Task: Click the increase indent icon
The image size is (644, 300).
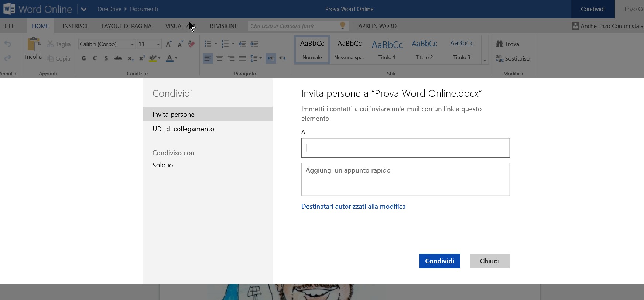Action: click(254, 44)
